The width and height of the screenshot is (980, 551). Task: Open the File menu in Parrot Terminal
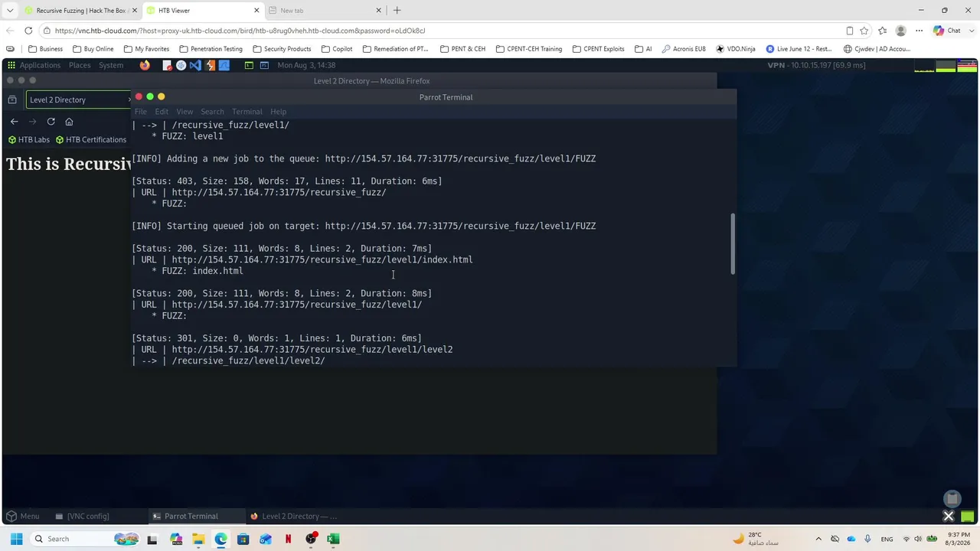141,112
